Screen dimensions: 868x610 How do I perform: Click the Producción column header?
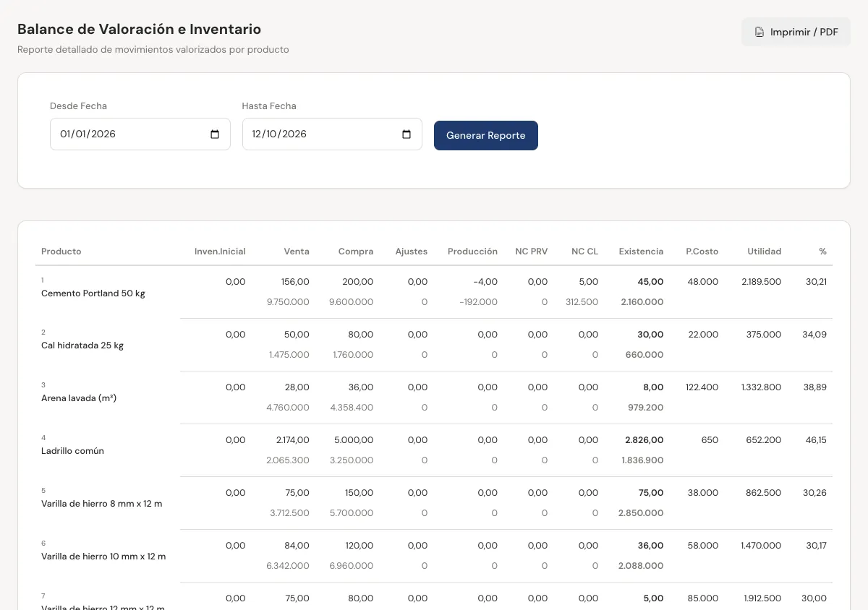click(472, 252)
